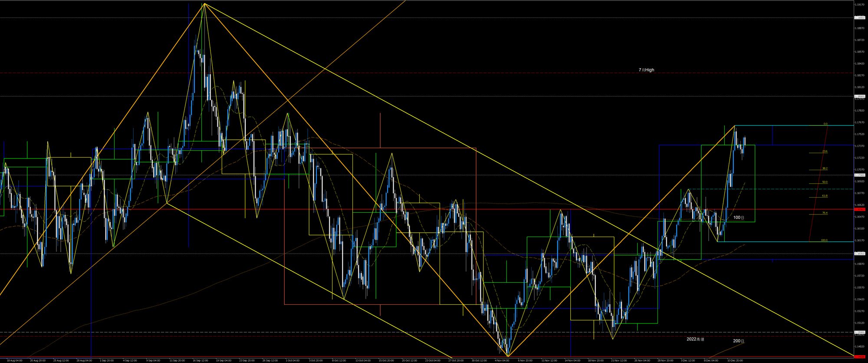The image size is (868, 363).
Task: Click the 10 Dec 20:00 time axis label
Action: [x=734, y=360]
